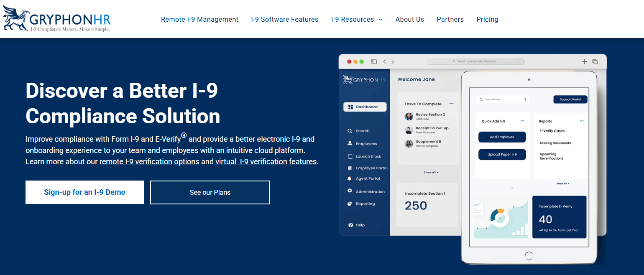
Task: Click the Employees person icon in sidebar
Action: (350, 143)
